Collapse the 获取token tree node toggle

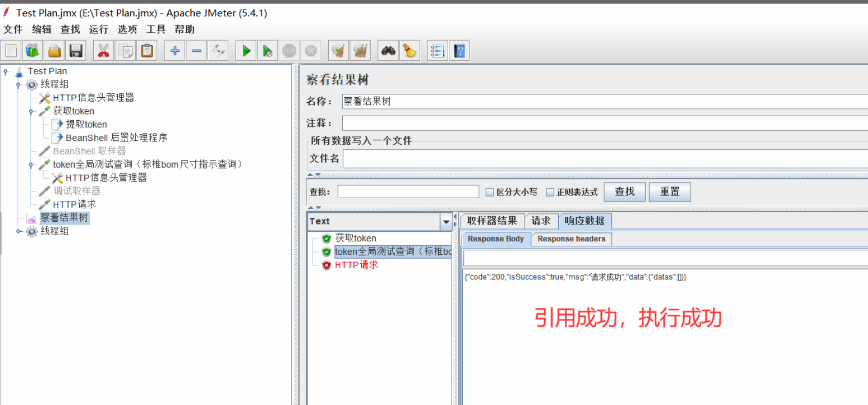[32, 112]
